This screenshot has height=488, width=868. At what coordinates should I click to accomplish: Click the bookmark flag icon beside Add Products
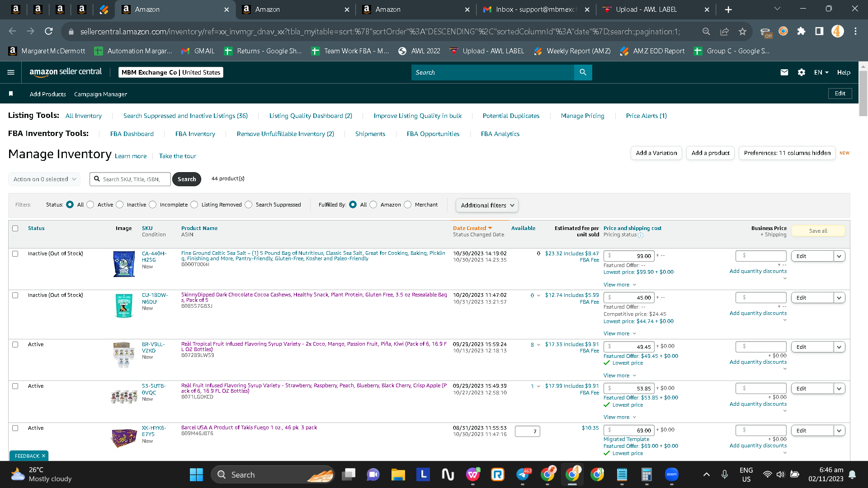click(11, 94)
